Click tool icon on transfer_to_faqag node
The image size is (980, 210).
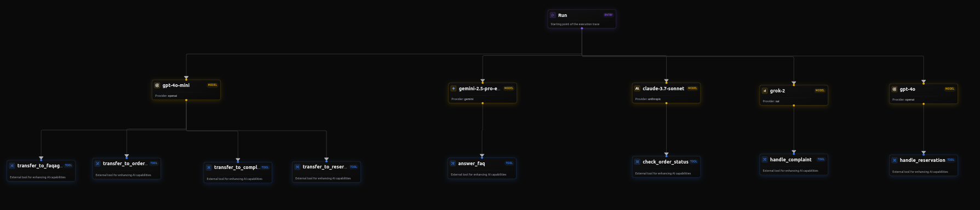coord(12,166)
